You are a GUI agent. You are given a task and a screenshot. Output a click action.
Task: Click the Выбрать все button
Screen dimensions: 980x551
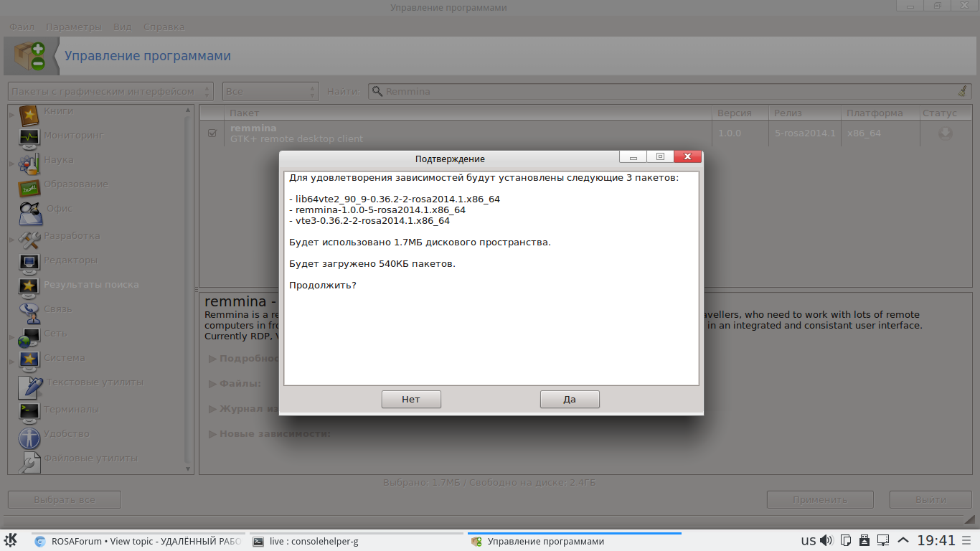point(65,499)
